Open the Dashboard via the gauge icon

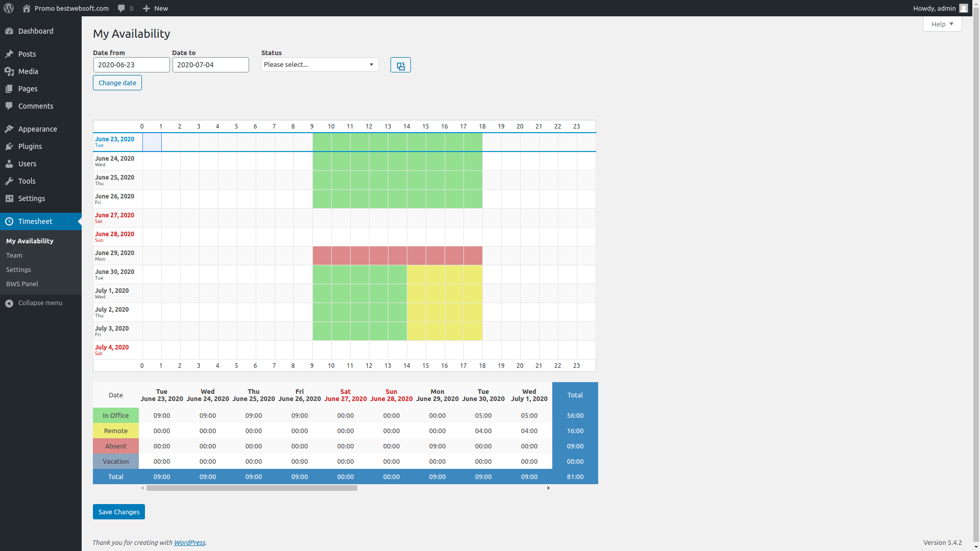[9, 31]
